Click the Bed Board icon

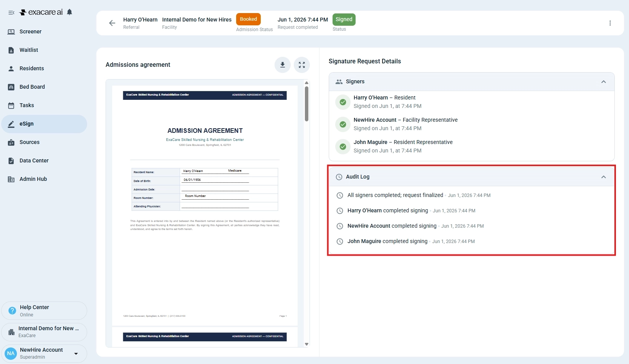click(x=11, y=87)
